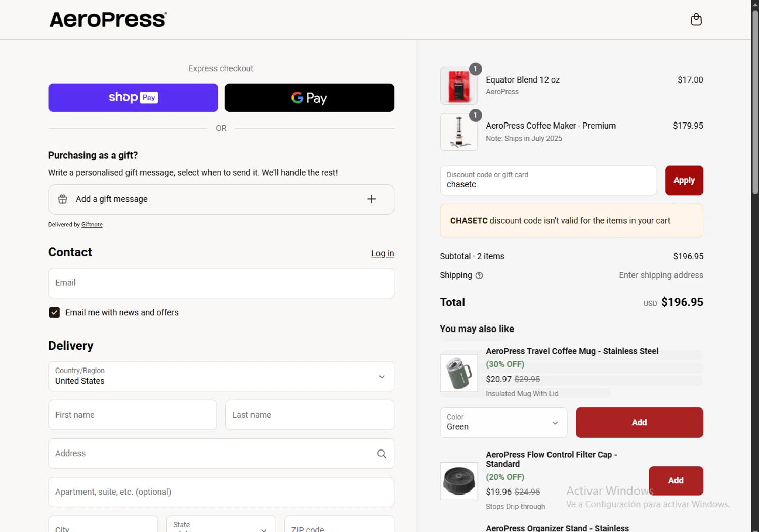Open the State dropdown
The width and height of the screenshot is (759, 532).
(x=221, y=524)
